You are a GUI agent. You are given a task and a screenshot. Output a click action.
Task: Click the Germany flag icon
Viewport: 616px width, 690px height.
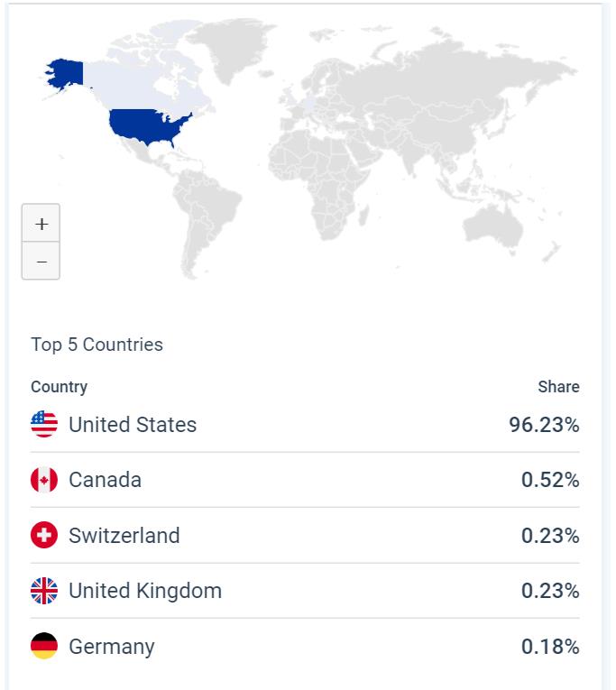[44, 647]
